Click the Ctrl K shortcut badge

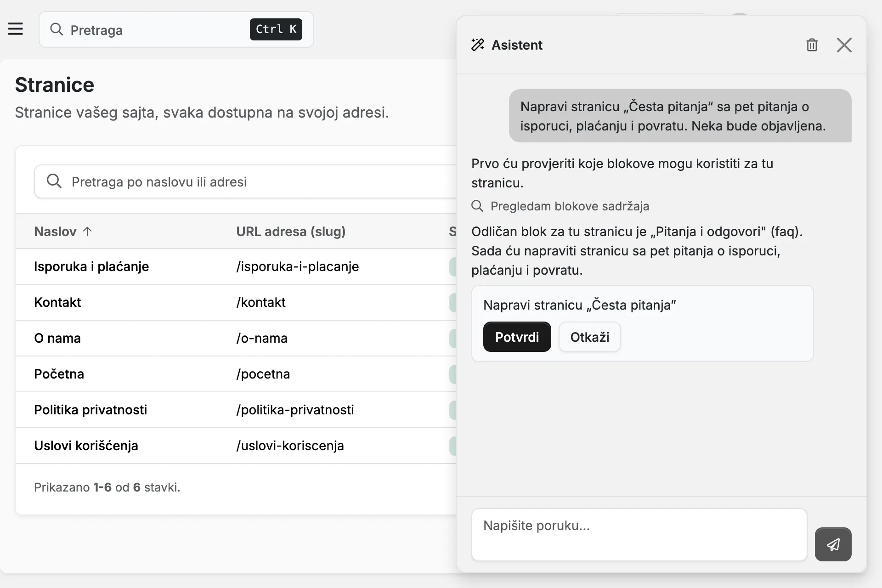coord(276,29)
